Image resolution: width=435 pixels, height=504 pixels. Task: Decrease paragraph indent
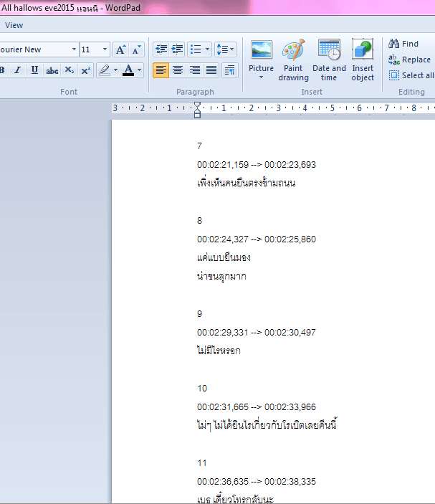pos(161,49)
